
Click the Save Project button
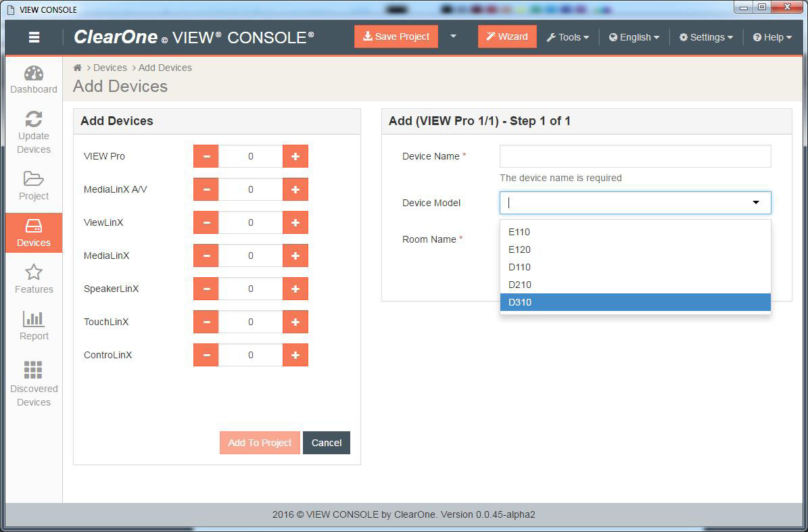click(396, 37)
